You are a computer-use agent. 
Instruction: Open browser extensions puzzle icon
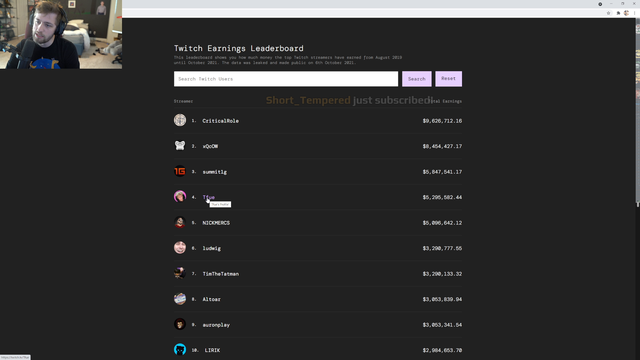pos(618,13)
